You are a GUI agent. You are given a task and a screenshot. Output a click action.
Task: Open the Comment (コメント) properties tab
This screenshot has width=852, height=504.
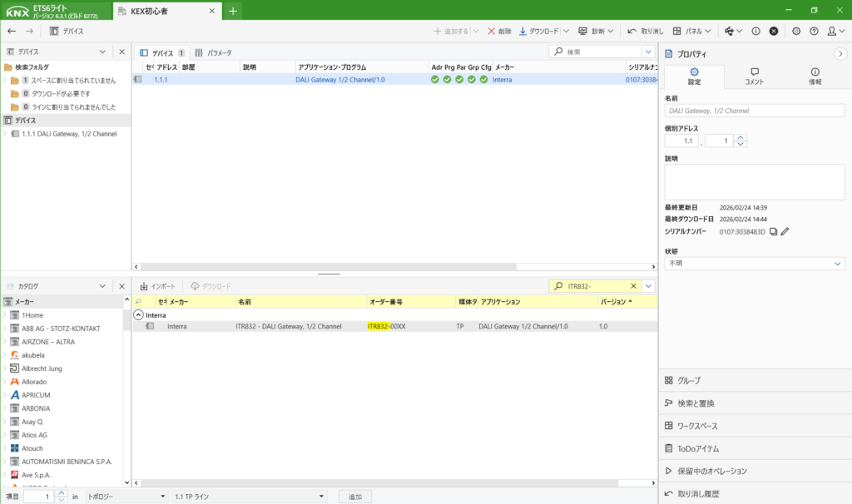[754, 77]
